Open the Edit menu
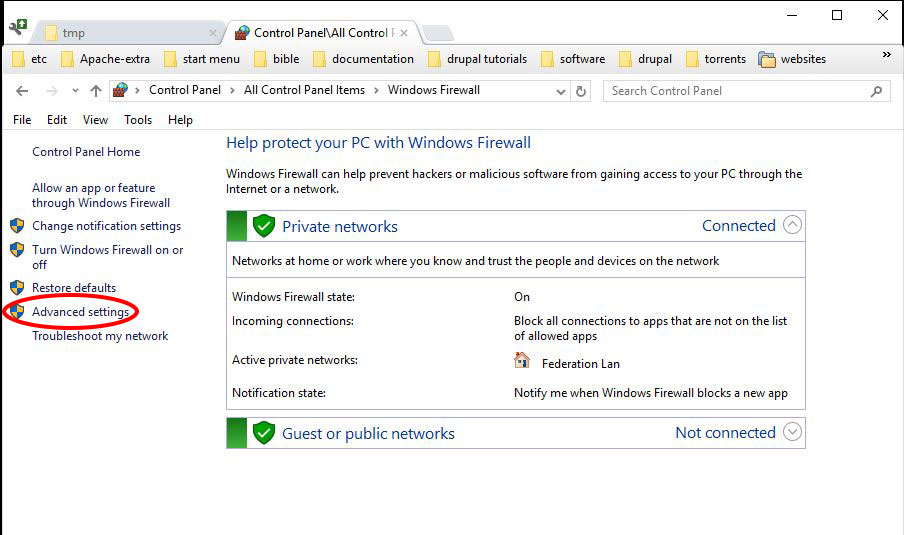904x535 pixels. coord(56,120)
